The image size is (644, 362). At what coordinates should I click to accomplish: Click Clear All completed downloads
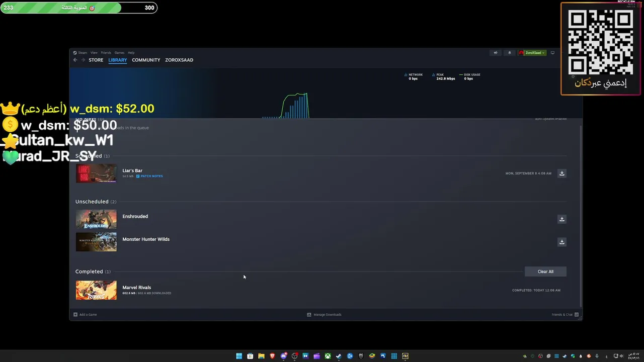[545, 271]
